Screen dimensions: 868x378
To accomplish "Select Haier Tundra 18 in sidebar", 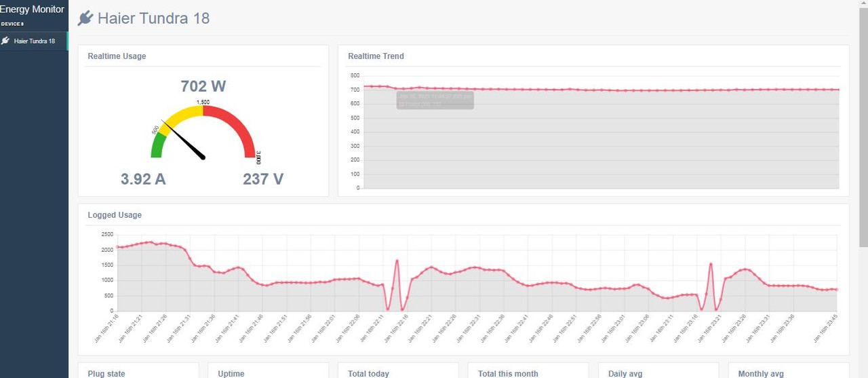I will [34, 41].
